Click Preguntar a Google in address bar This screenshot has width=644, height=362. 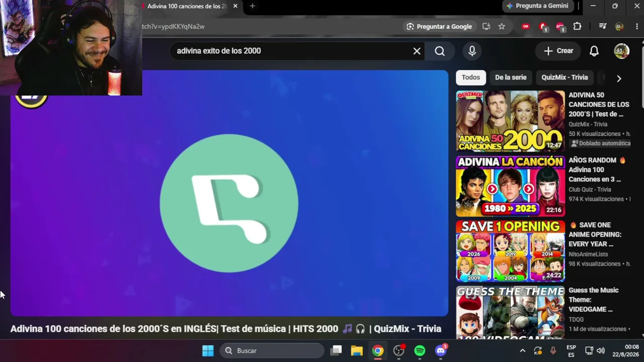click(x=439, y=27)
